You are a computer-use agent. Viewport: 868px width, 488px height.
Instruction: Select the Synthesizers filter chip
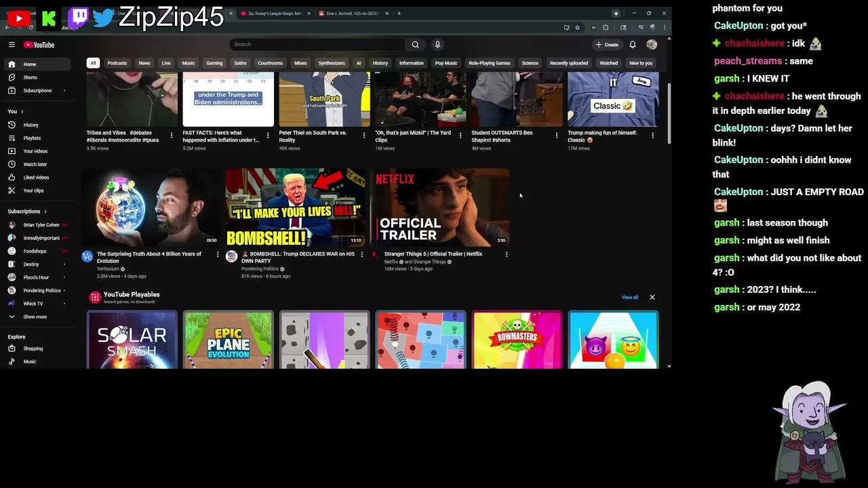tap(332, 63)
